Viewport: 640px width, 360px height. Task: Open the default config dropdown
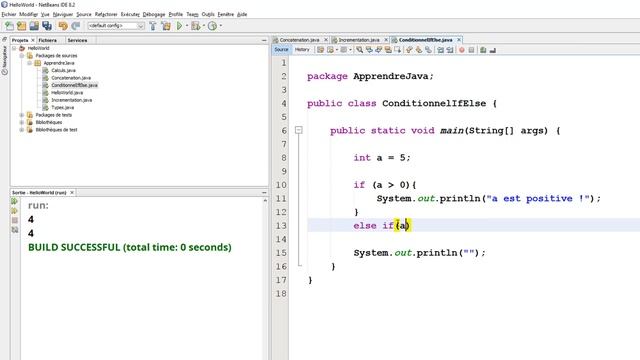(116, 26)
